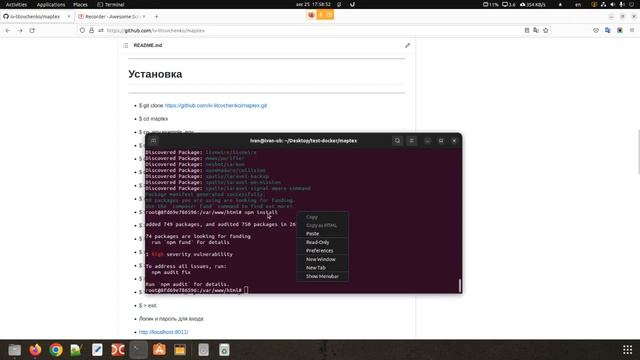Edit README.md with the pencil icon
This screenshot has height=360, width=640.
407,45
